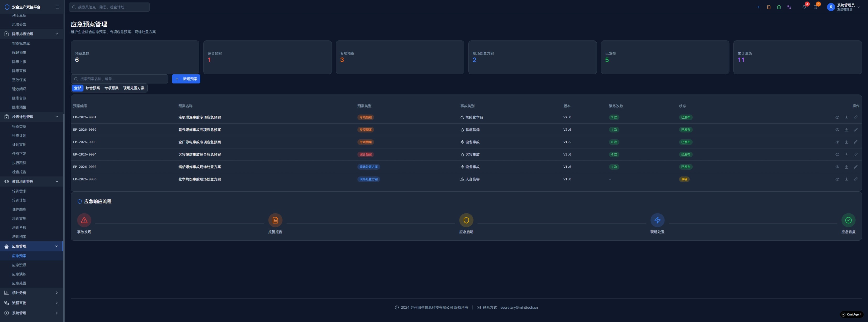Image resolution: width=868 pixels, height=322 pixels.
Task: Toggle the sidebar hamburger menu icon
Action: [57, 7]
